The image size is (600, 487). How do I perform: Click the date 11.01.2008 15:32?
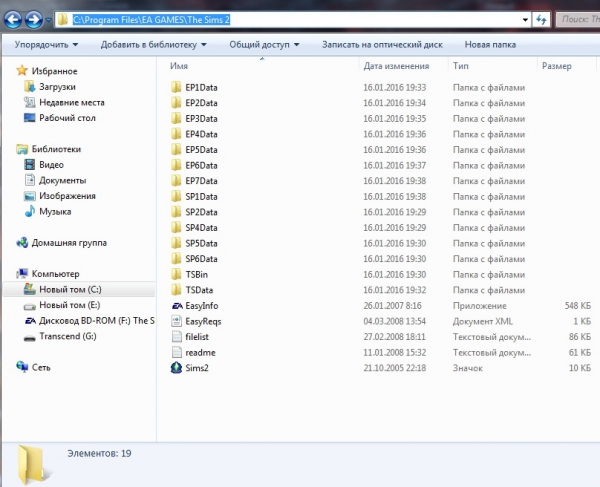coord(395,352)
